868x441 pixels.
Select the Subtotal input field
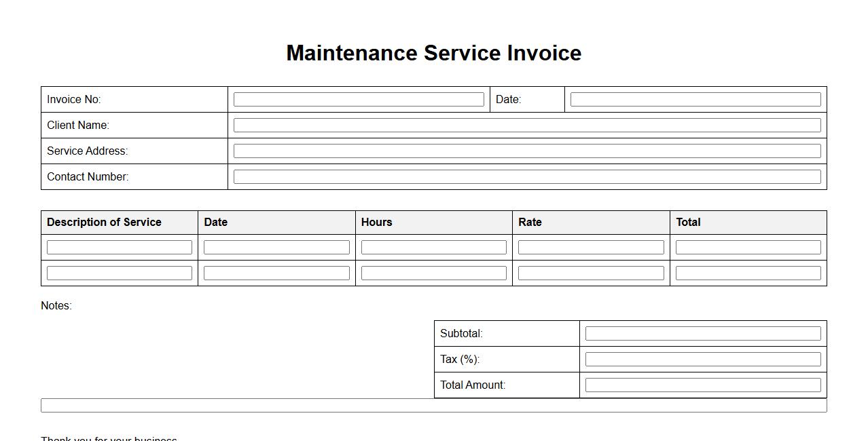tap(703, 334)
